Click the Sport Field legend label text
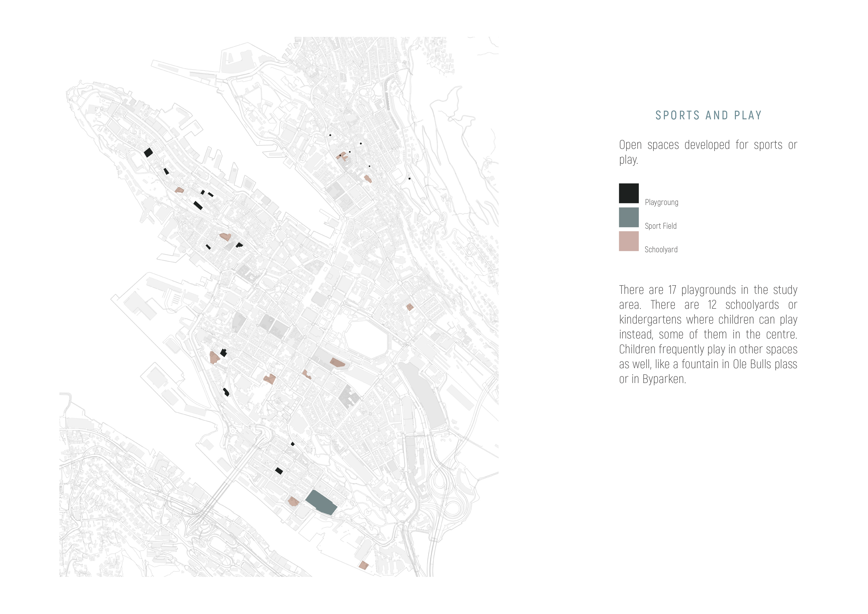The height and width of the screenshot is (614, 868). tap(660, 226)
